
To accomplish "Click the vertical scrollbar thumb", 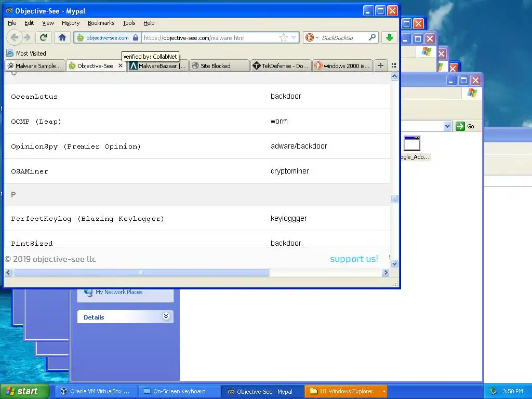I will [x=394, y=198].
